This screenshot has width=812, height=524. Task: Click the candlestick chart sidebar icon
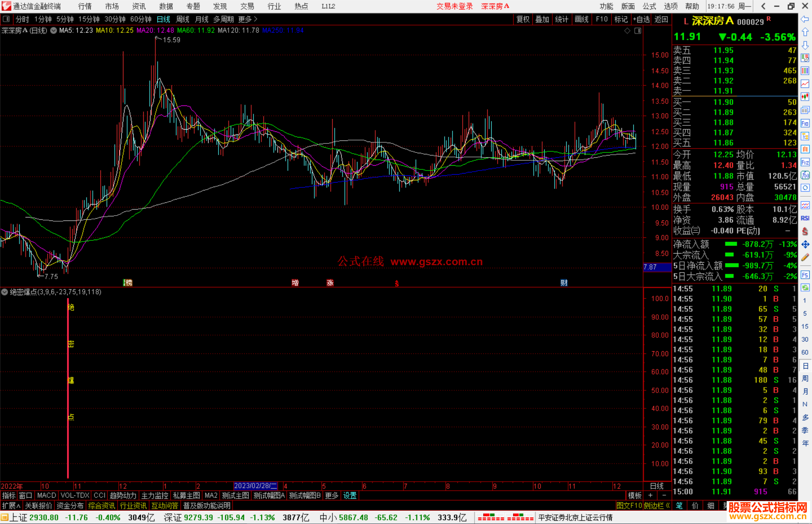click(x=805, y=97)
